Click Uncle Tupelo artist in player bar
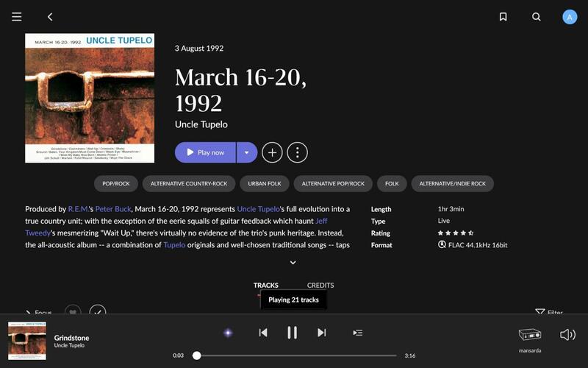588x368 pixels. coord(69,345)
